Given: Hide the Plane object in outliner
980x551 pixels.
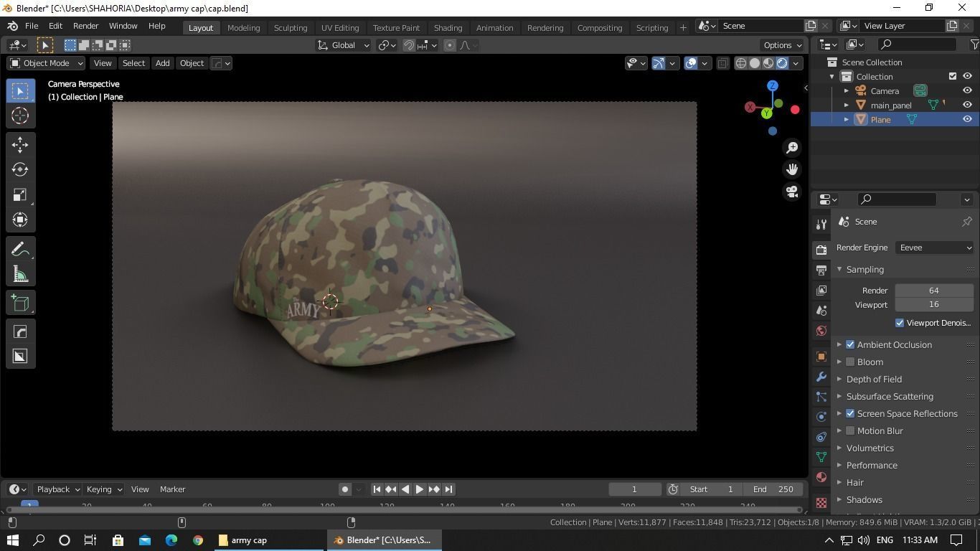Looking at the screenshot, I should tap(967, 119).
